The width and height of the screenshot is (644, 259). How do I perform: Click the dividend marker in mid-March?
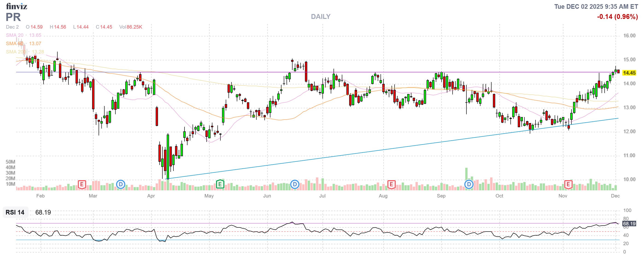click(x=121, y=185)
